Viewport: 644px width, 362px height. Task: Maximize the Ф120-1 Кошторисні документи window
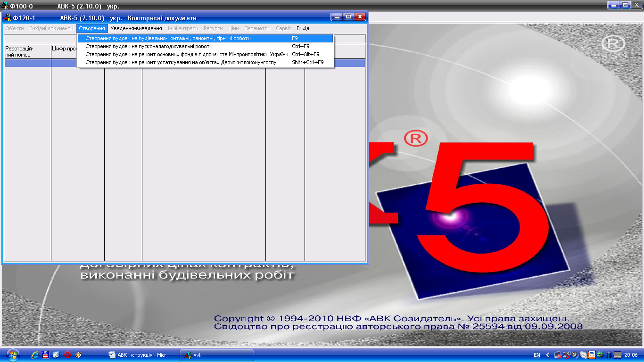tap(348, 17)
